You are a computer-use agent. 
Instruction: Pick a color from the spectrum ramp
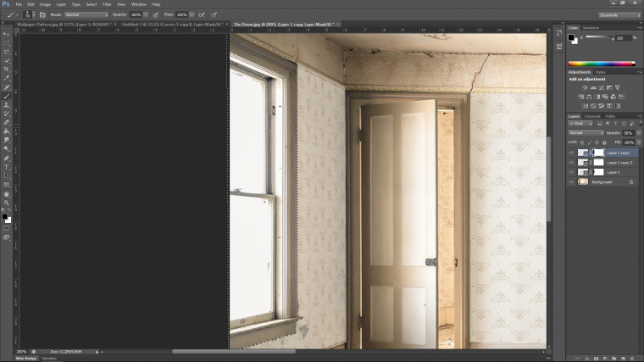(602, 64)
